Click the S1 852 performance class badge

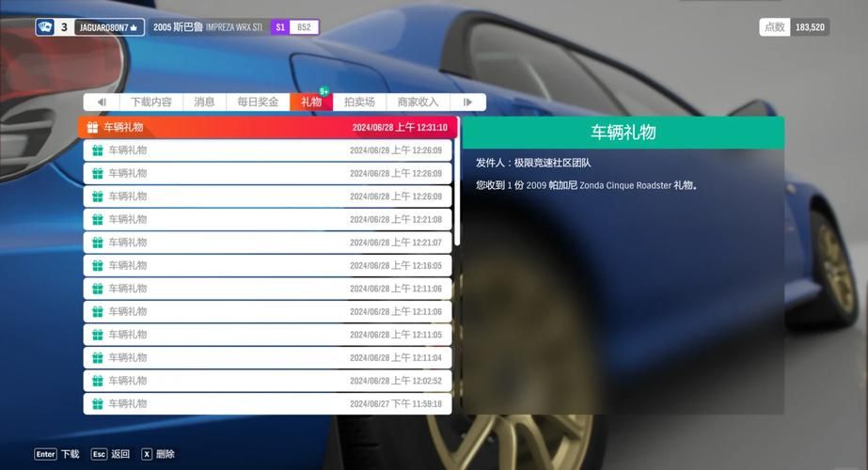tap(294, 27)
